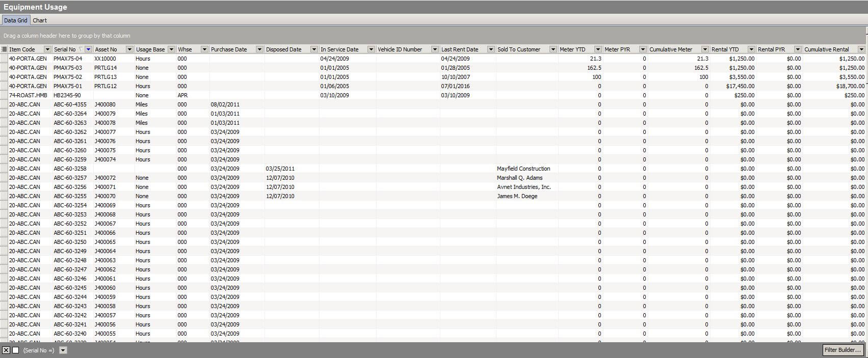Remove the Serial No filter with the X button
This screenshot has height=358, width=868.
[x=6, y=350]
